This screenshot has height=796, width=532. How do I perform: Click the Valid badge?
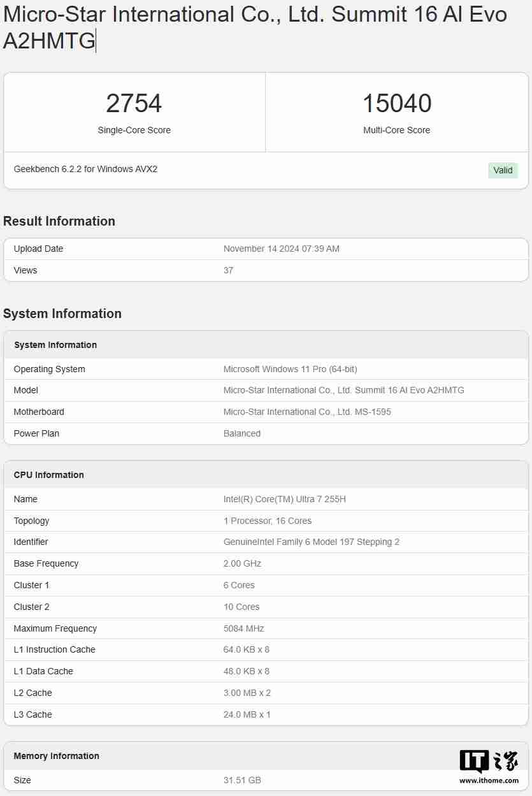tap(503, 170)
